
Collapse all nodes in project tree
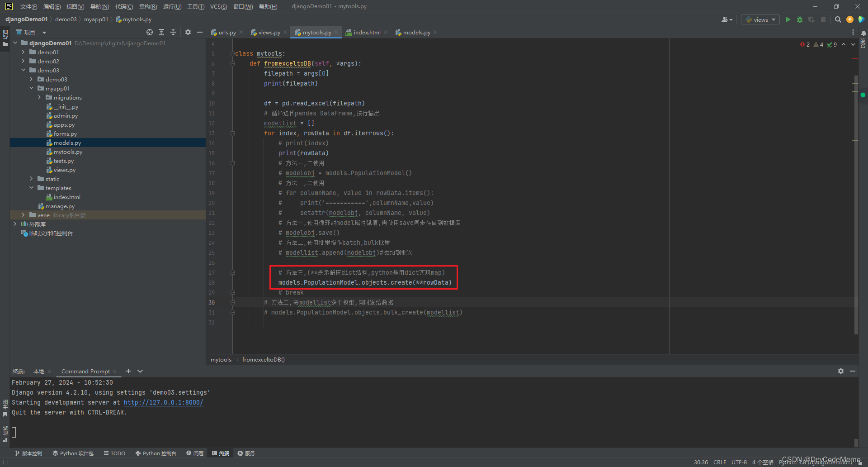point(173,32)
